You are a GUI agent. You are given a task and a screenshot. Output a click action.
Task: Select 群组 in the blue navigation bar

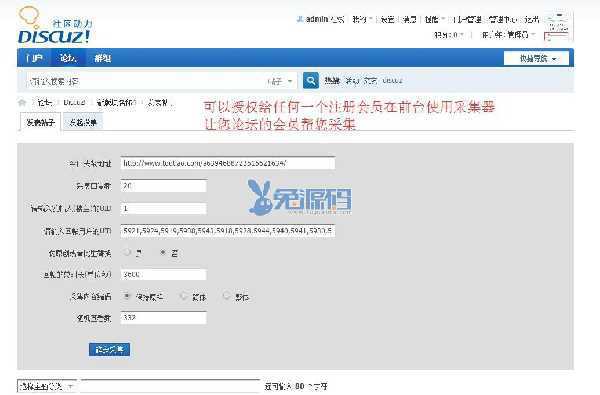click(103, 58)
